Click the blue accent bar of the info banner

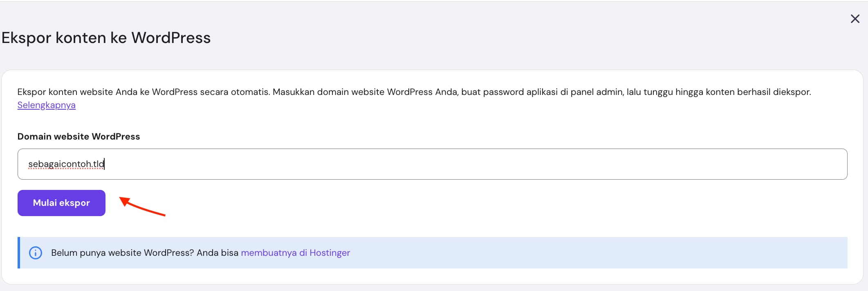(19, 253)
